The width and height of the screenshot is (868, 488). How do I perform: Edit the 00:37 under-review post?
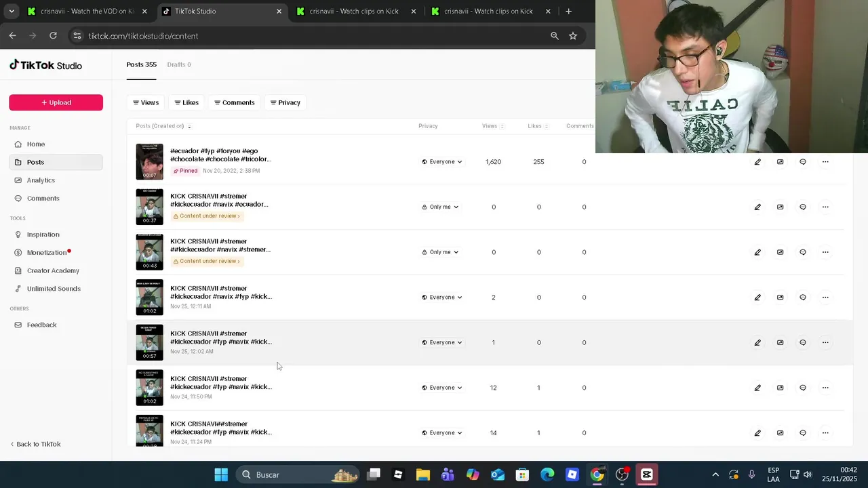(x=757, y=207)
